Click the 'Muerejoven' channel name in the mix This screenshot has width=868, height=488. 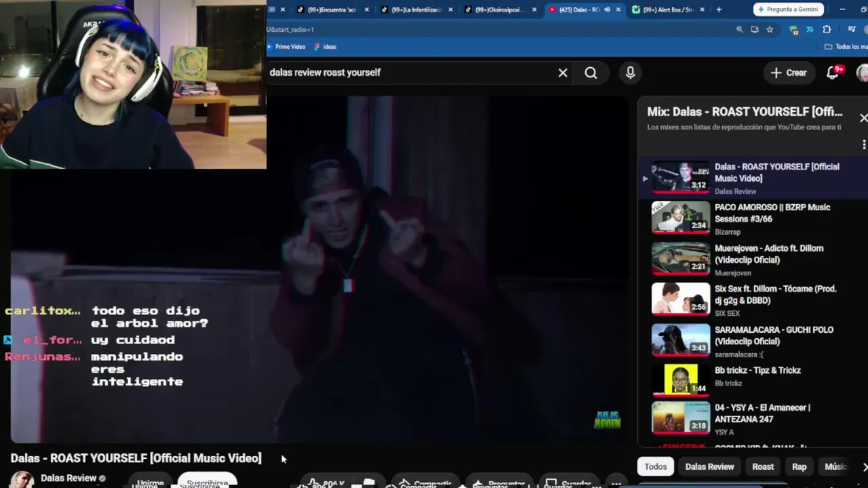coord(733,273)
